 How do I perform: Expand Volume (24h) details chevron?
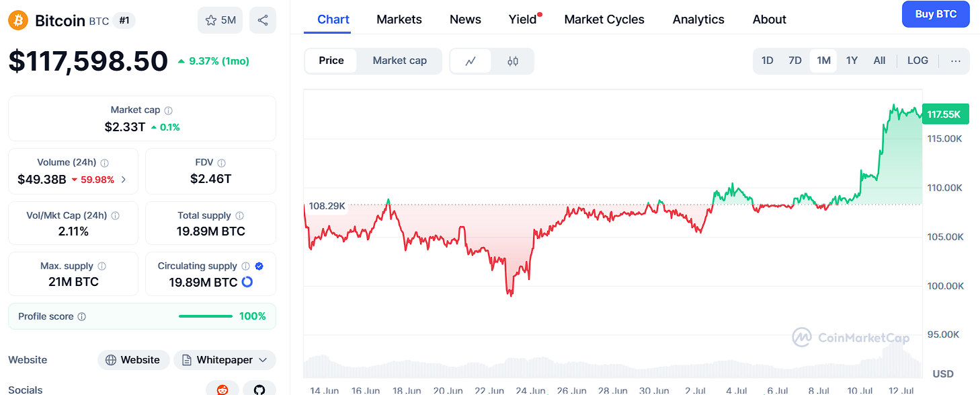(124, 180)
